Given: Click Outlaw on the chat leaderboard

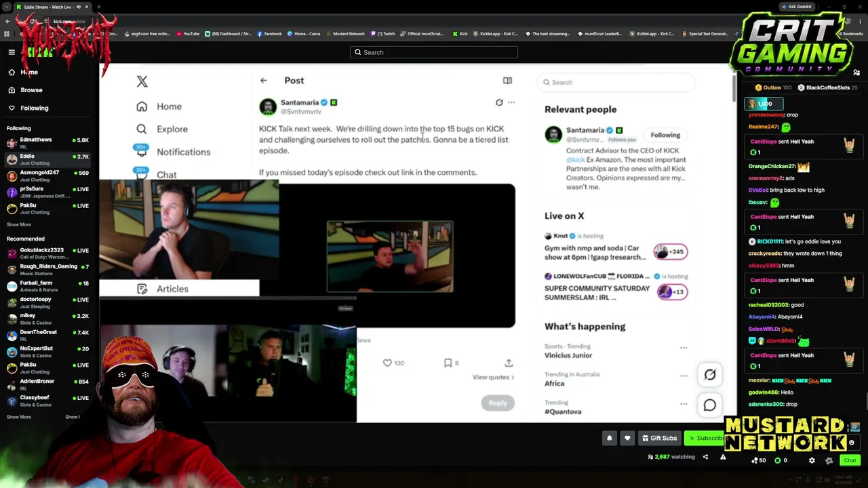Looking at the screenshot, I should [x=773, y=87].
